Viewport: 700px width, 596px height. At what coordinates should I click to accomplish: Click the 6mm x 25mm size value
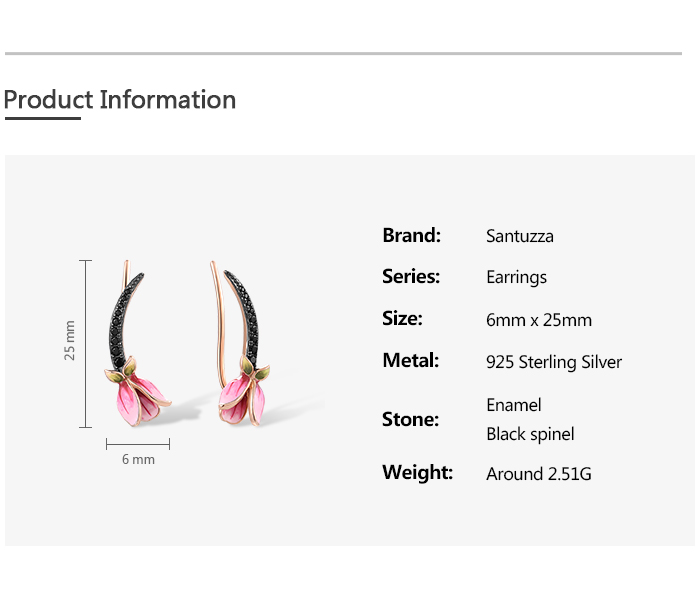tap(539, 320)
